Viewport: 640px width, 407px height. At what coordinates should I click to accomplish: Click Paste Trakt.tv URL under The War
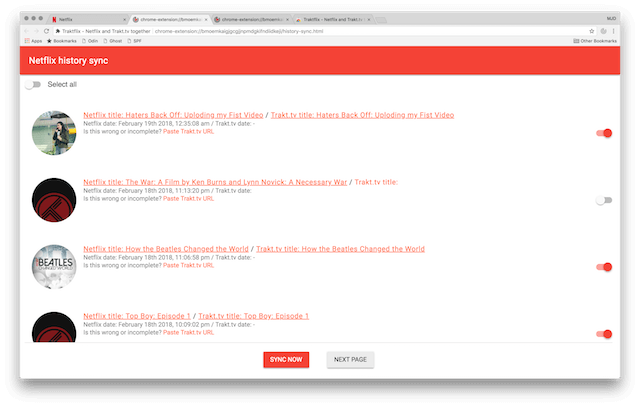coord(189,198)
